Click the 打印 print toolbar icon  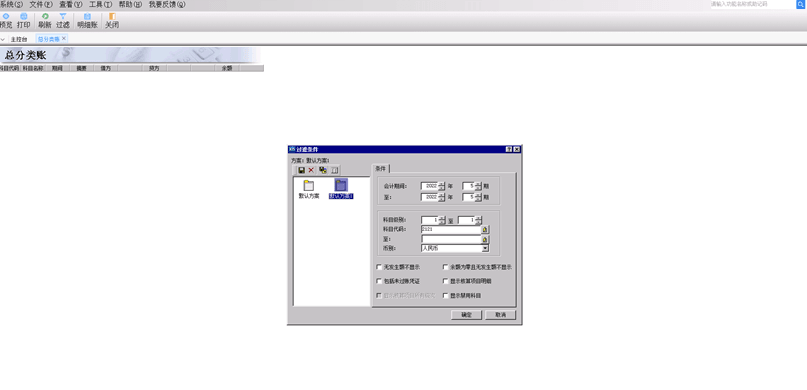click(x=24, y=21)
